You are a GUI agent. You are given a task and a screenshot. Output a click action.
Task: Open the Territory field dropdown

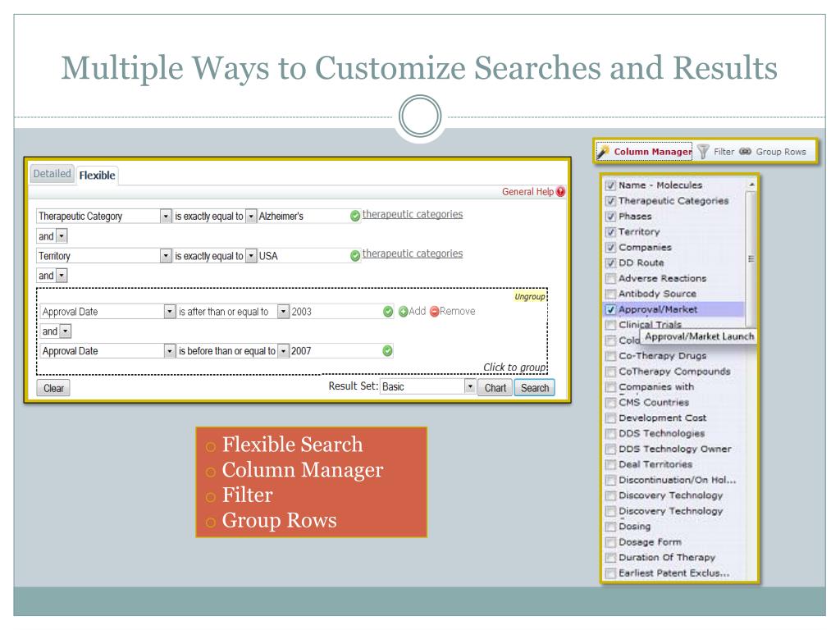click(166, 256)
